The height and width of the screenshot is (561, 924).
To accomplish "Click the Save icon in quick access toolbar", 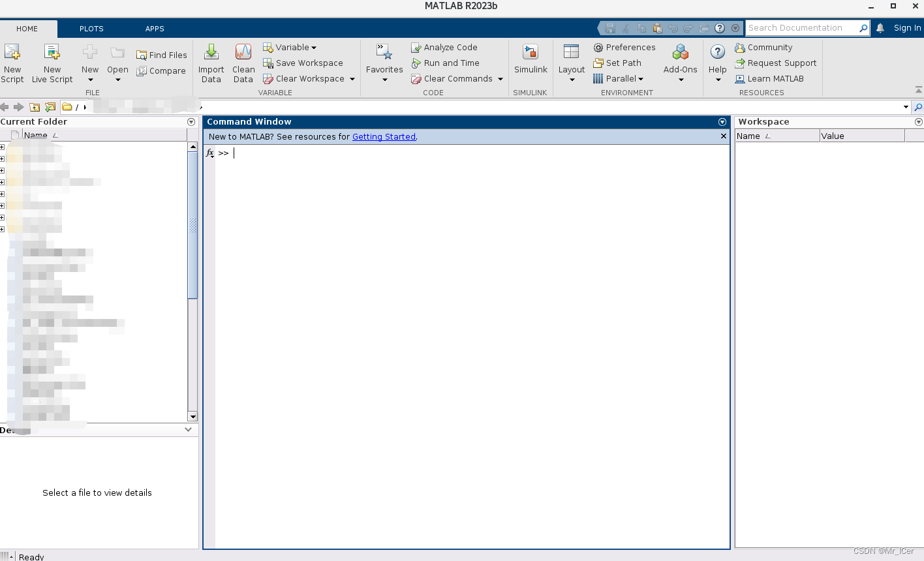I will click(610, 28).
